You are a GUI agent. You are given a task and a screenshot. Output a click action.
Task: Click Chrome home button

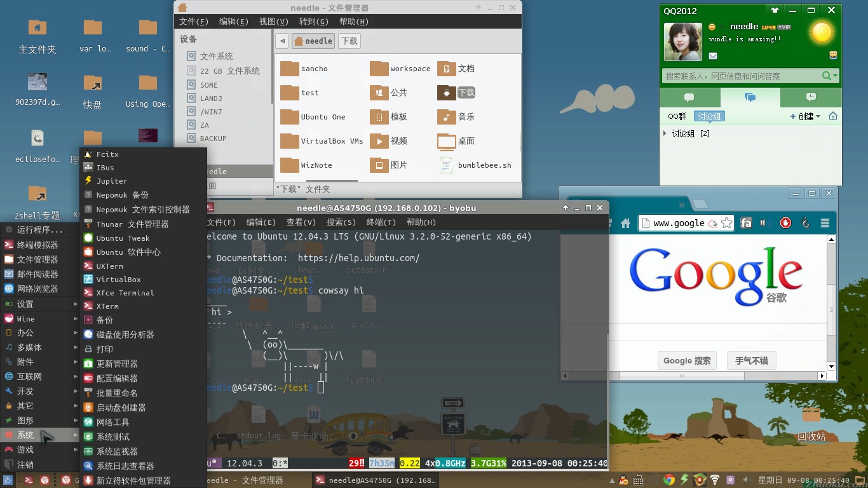pos(625,223)
